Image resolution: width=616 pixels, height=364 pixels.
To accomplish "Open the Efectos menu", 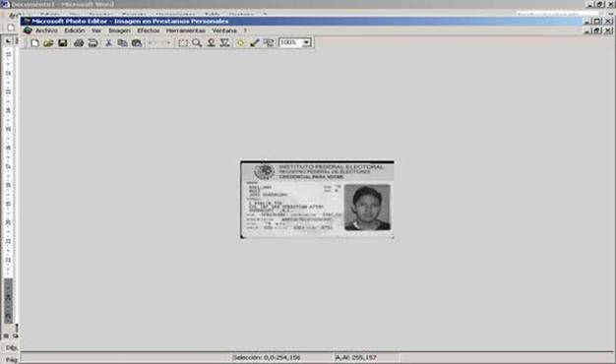I will click(149, 30).
